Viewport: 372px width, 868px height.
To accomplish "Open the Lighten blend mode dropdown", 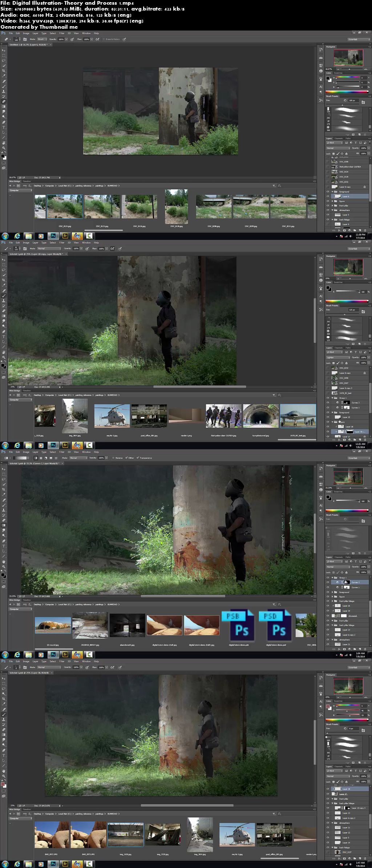I will pos(338,357).
